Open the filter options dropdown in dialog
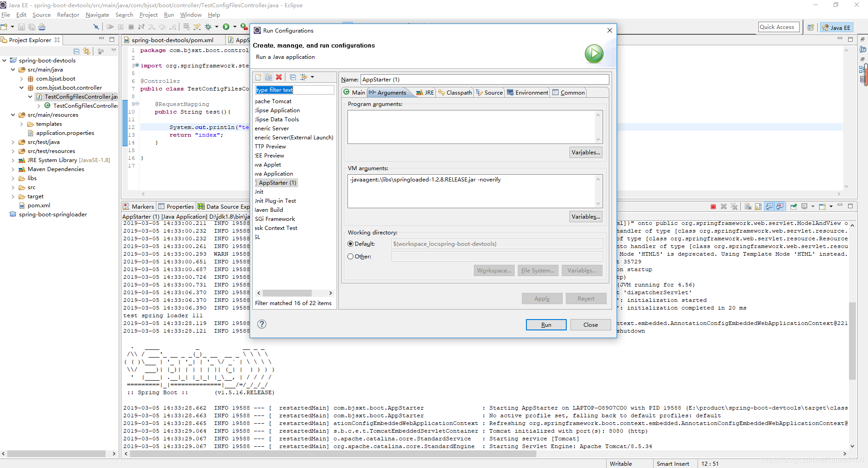This screenshot has height=468, width=868. pyautogui.click(x=312, y=77)
